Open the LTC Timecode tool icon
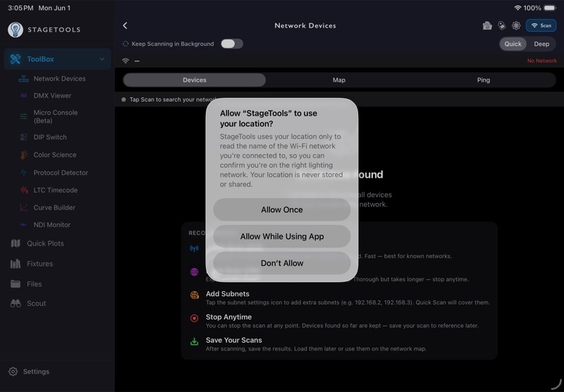Viewport: 564px width, 392px height. pyautogui.click(x=24, y=190)
